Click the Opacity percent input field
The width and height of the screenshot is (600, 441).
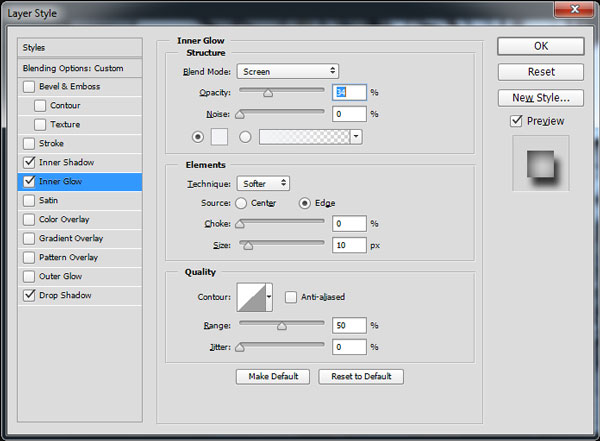tap(349, 92)
